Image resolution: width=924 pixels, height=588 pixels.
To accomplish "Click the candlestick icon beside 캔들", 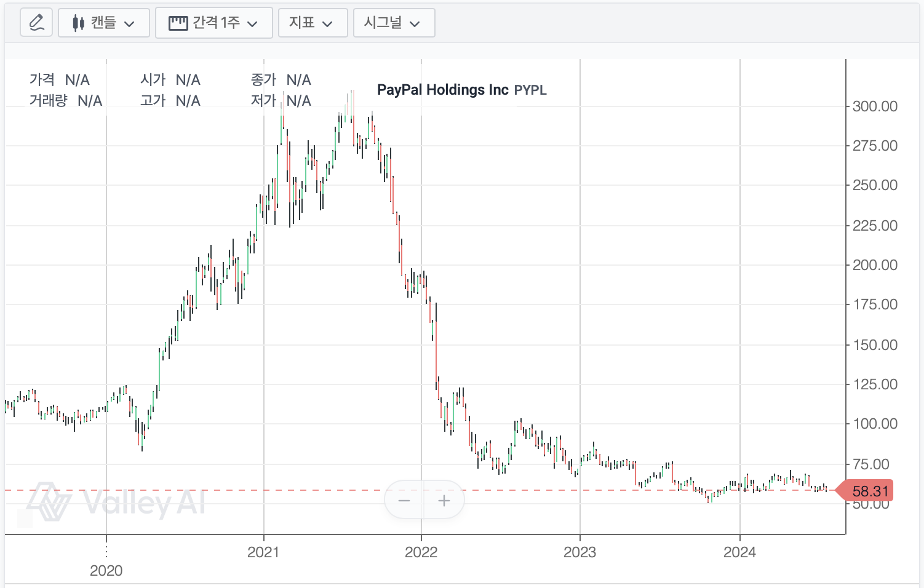I will click(x=78, y=23).
